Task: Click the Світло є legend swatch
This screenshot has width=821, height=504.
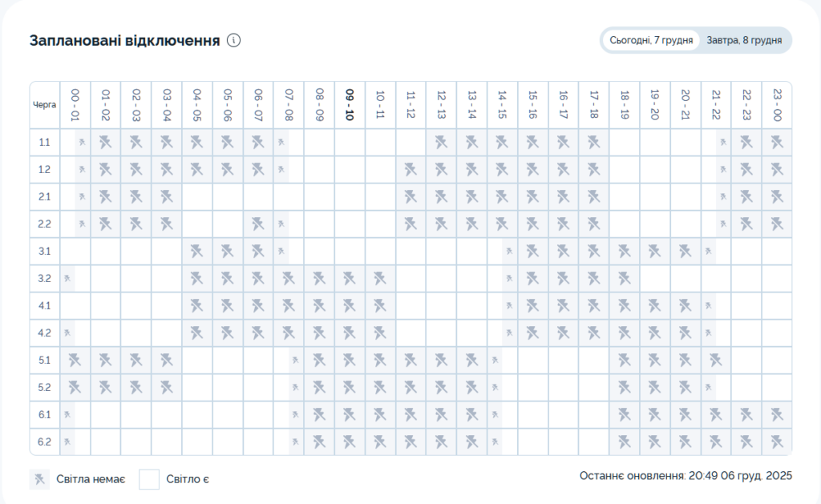Action: 150,479
